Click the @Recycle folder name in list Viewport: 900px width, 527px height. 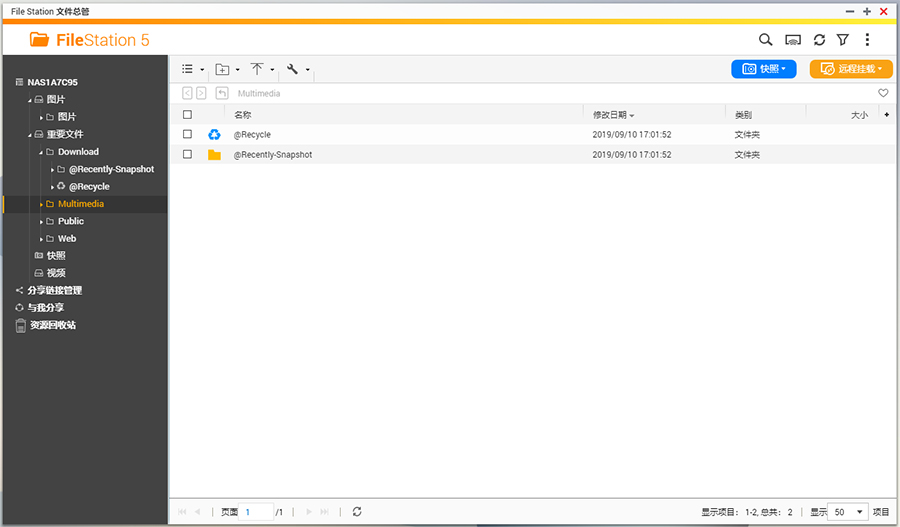coord(252,134)
